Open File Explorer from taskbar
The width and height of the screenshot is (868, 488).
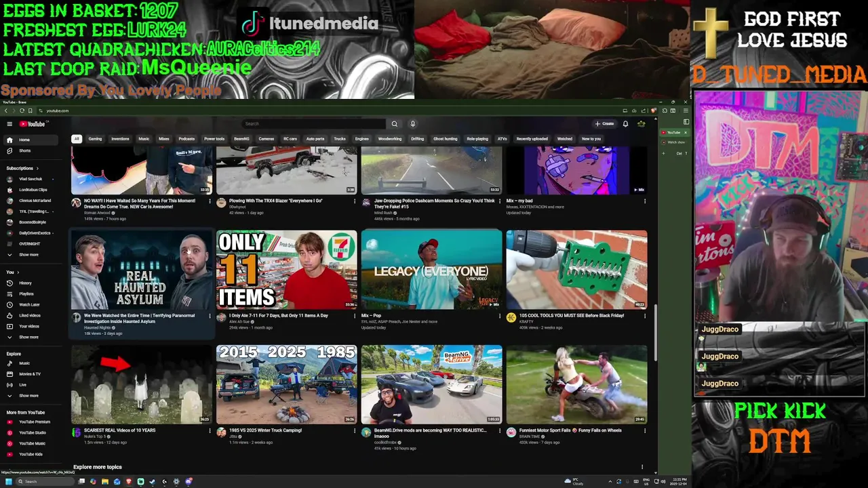click(105, 482)
